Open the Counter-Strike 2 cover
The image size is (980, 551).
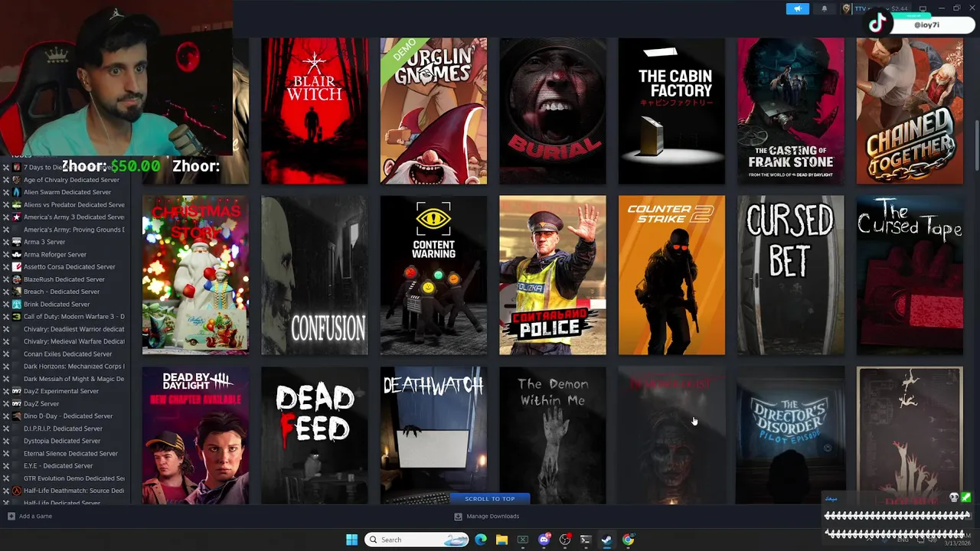pos(671,275)
